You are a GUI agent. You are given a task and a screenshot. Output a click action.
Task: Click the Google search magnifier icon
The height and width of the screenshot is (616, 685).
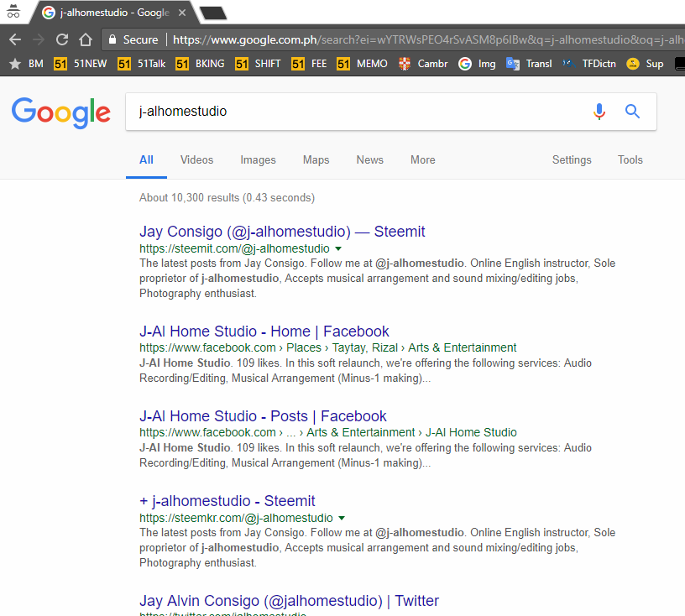[x=632, y=111]
